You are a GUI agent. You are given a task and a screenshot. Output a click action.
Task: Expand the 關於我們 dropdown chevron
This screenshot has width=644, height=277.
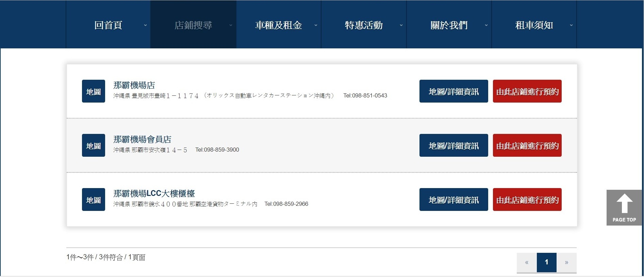[486, 25]
